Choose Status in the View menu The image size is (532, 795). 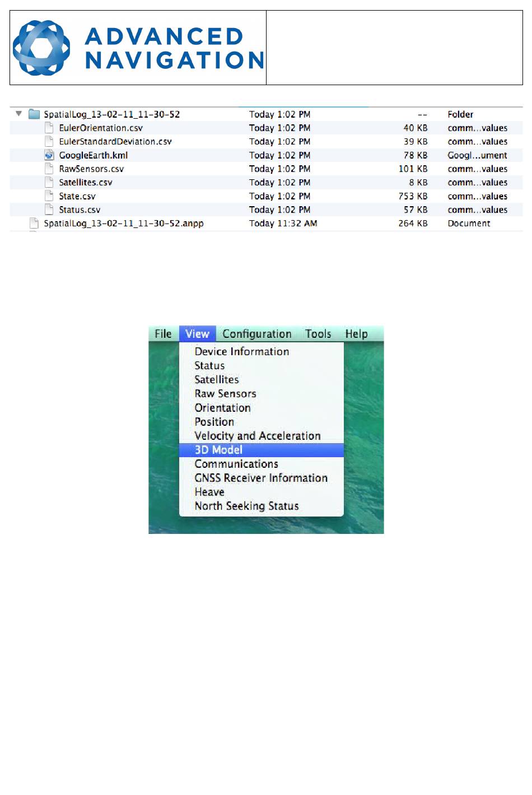(x=261, y=365)
